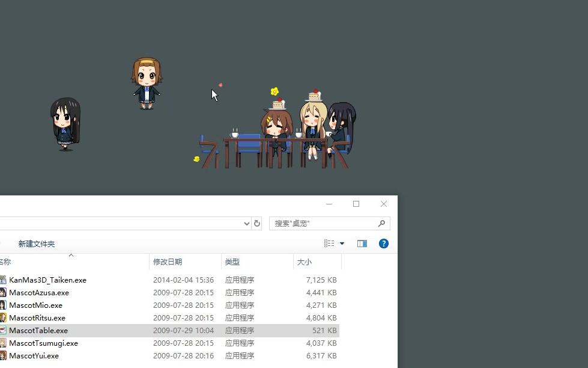This screenshot has width=588, height=368.
Task: Click the MascotYui.exe file icon
Action: click(x=4, y=355)
